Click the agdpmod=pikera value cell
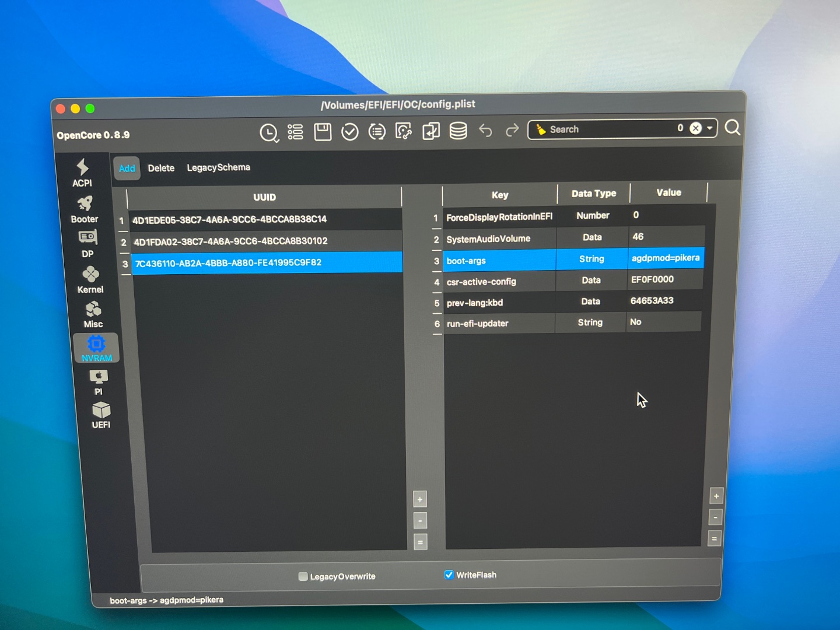 pos(666,258)
